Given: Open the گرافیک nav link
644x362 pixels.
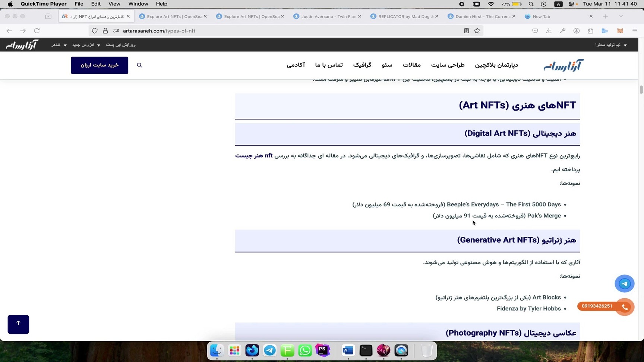Looking at the screenshot, I should (x=362, y=65).
